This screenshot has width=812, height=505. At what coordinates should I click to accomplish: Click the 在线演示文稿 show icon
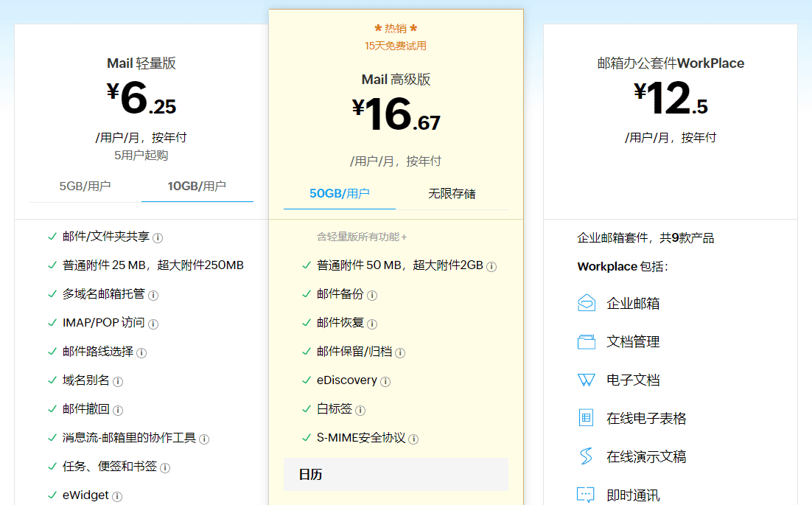click(x=587, y=456)
